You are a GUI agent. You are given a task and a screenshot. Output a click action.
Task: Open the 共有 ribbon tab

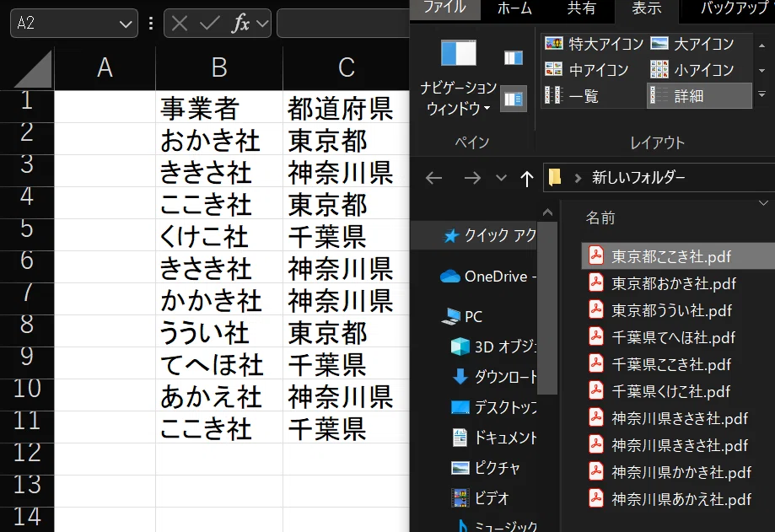coord(581,9)
